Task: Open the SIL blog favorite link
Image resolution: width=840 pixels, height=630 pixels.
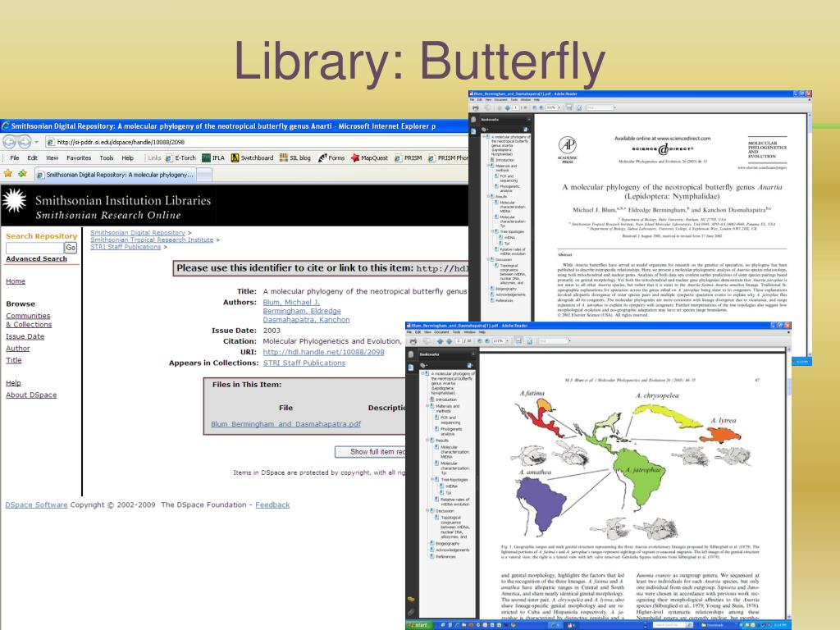Action: click(x=294, y=158)
